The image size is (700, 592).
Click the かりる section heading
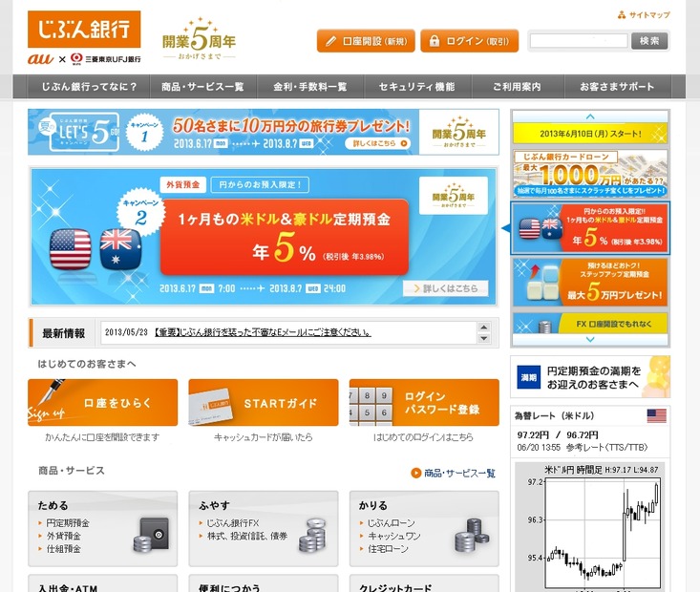coord(372,505)
